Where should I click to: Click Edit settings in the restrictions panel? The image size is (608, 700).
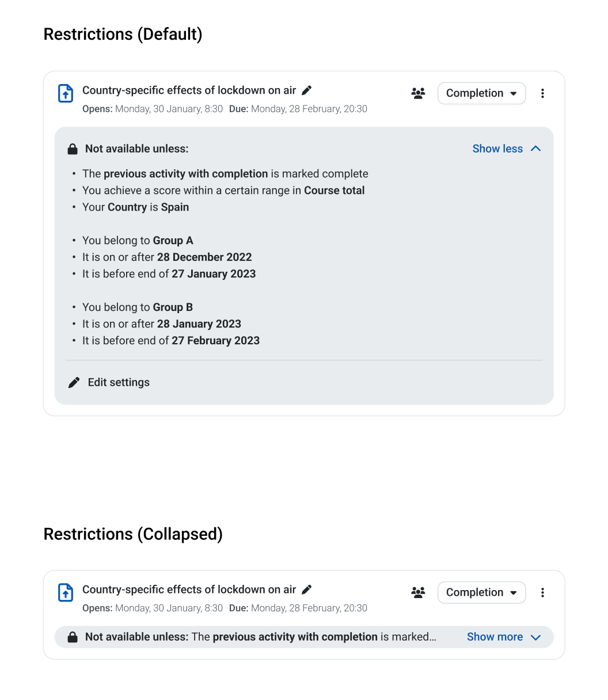pos(109,382)
